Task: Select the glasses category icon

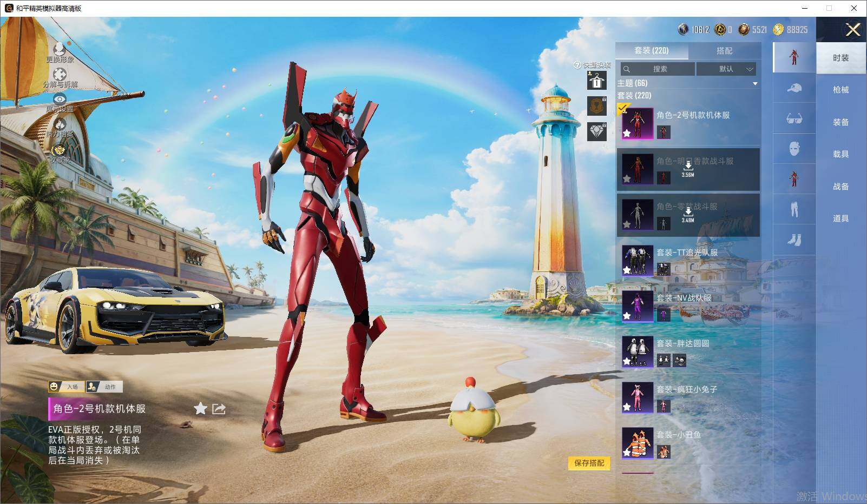Action: (794, 118)
